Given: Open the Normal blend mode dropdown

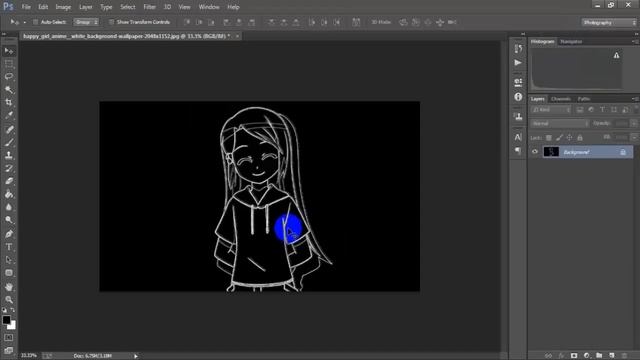Looking at the screenshot, I should point(560,123).
